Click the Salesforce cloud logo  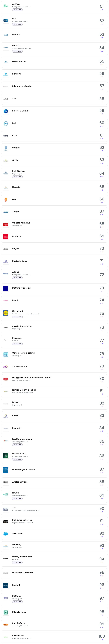coord(6,534)
